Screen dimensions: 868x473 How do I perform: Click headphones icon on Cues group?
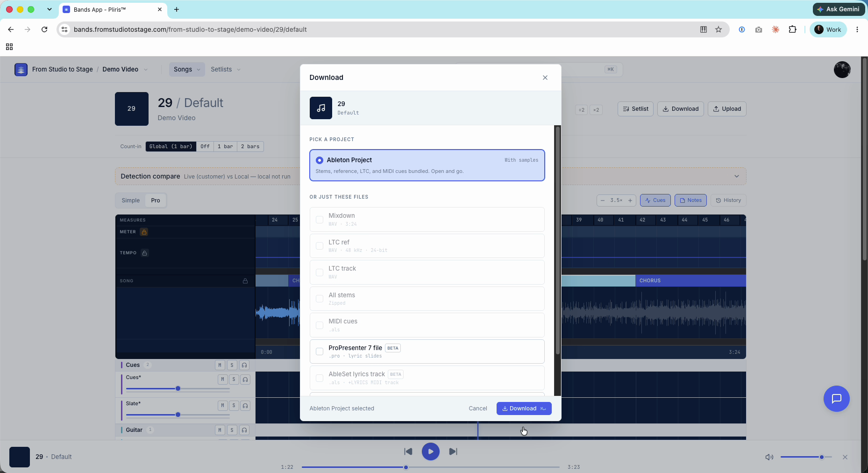point(244,365)
